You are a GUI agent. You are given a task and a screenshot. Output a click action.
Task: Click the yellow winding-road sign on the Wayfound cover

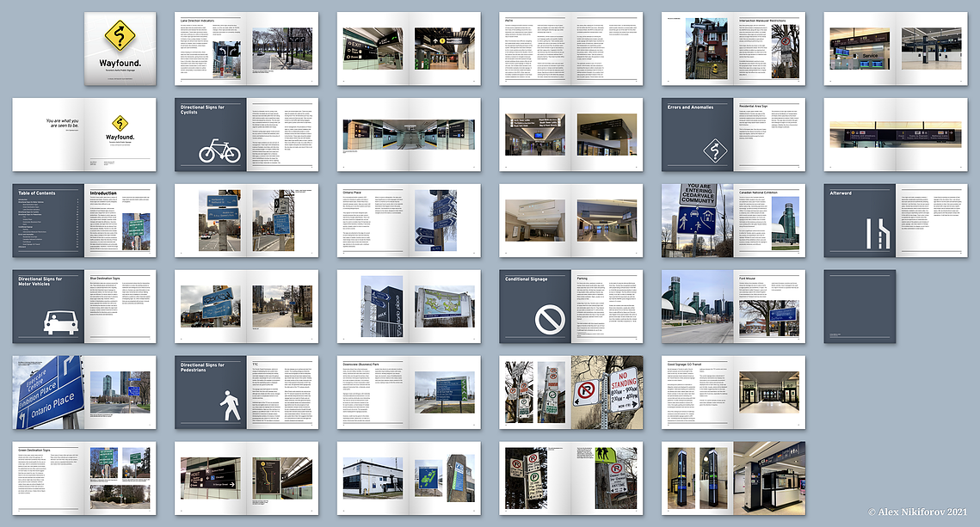tap(120, 35)
